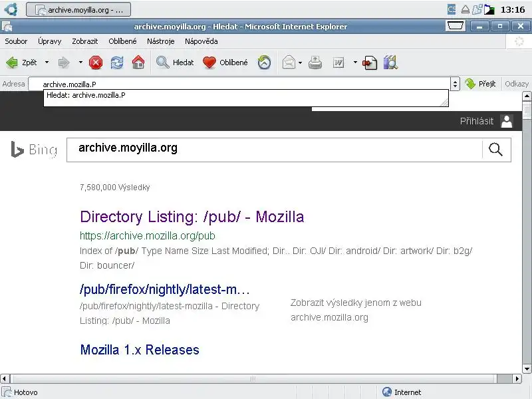The width and height of the screenshot is (532, 399).
Task: Click Zobrazit výsledky jenom z webu archive.mozilla.org
Action: pyautogui.click(x=356, y=310)
